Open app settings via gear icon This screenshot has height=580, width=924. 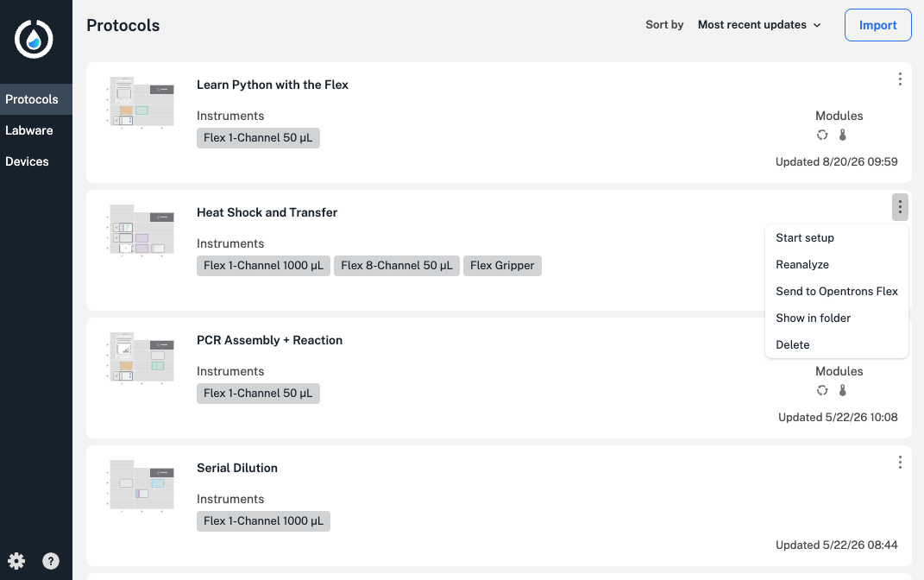[16, 560]
